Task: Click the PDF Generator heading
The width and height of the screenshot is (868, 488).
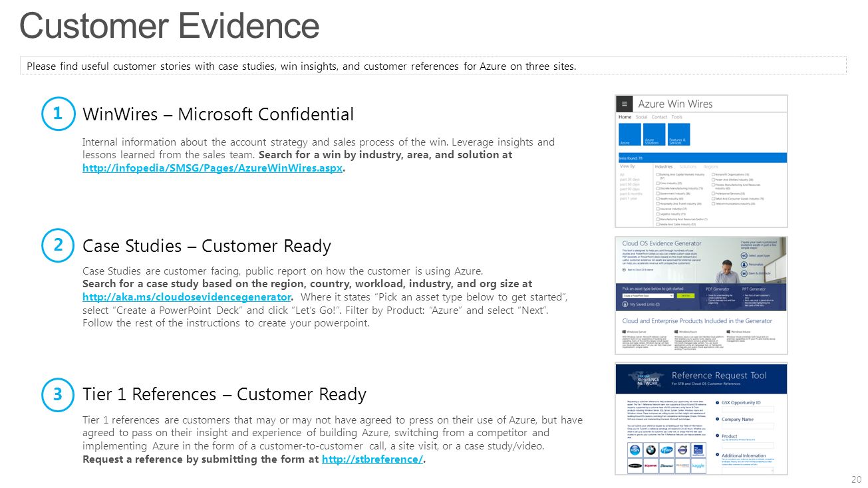Action: click(717, 289)
